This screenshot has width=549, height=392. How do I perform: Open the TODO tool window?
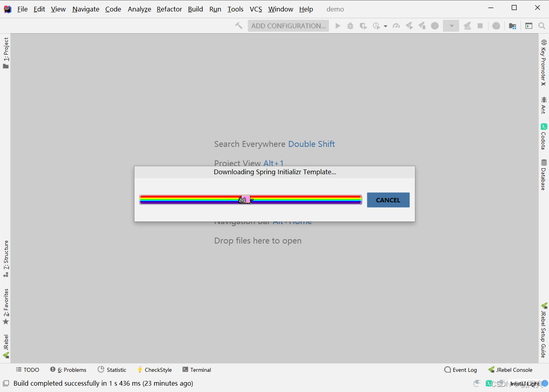pyautogui.click(x=28, y=370)
